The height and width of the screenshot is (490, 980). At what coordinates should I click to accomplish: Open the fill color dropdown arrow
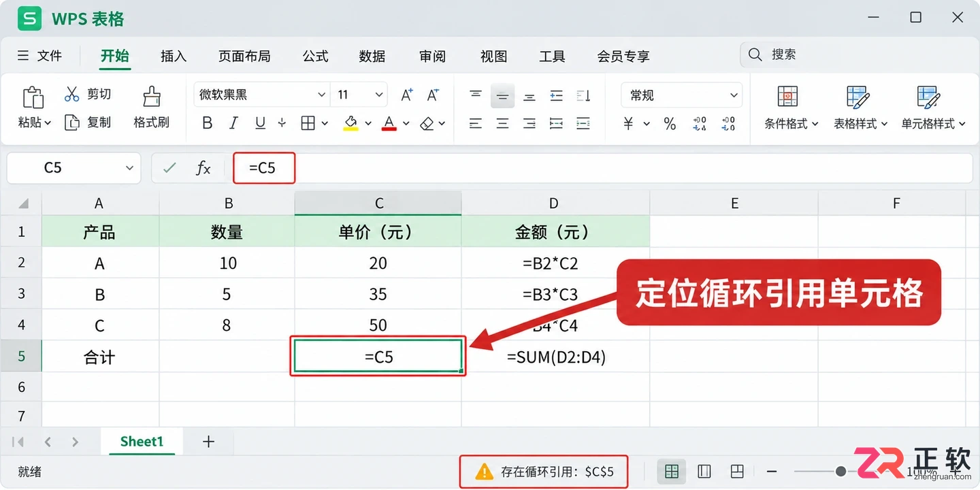pyautogui.click(x=368, y=123)
